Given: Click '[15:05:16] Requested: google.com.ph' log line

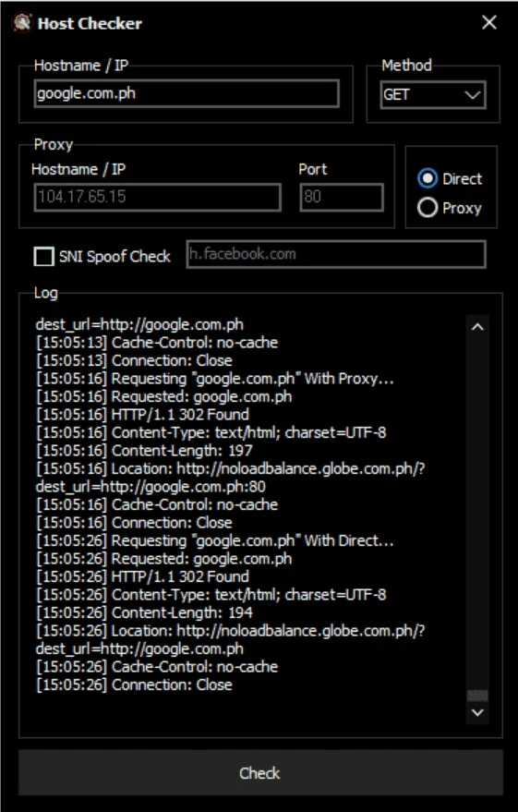Looking at the screenshot, I should tap(164, 396).
